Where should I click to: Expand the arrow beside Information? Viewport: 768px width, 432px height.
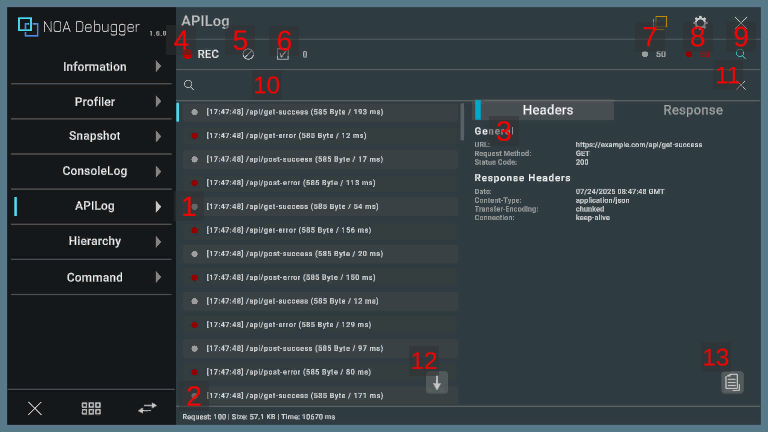click(158, 67)
